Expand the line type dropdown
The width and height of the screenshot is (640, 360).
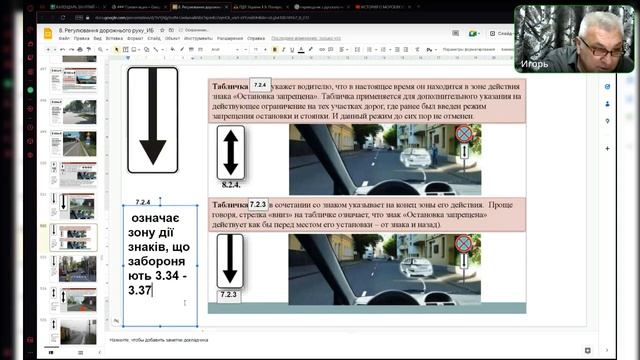162,49
